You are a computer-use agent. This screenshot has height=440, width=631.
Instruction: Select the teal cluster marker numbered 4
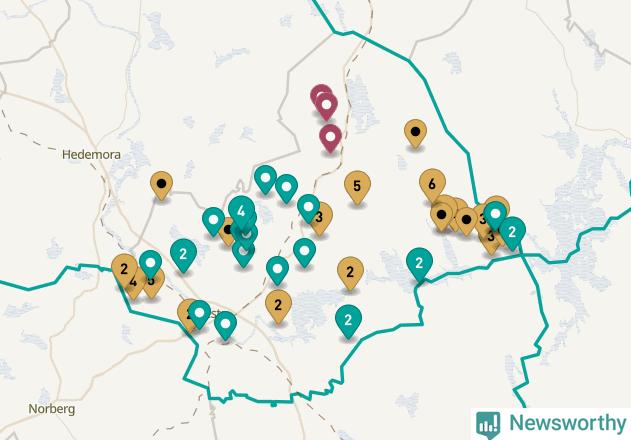coord(241,211)
